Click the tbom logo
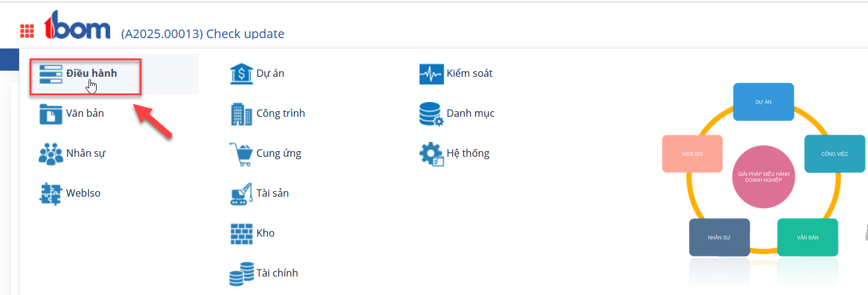This screenshot has height=295, width=868. (x=77, y=25)
